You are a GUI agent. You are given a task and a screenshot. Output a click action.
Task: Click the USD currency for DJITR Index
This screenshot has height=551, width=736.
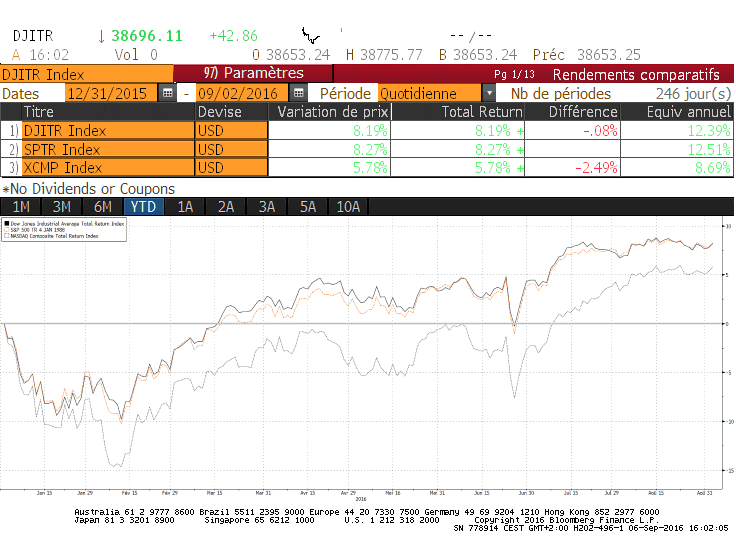point(231,130)
